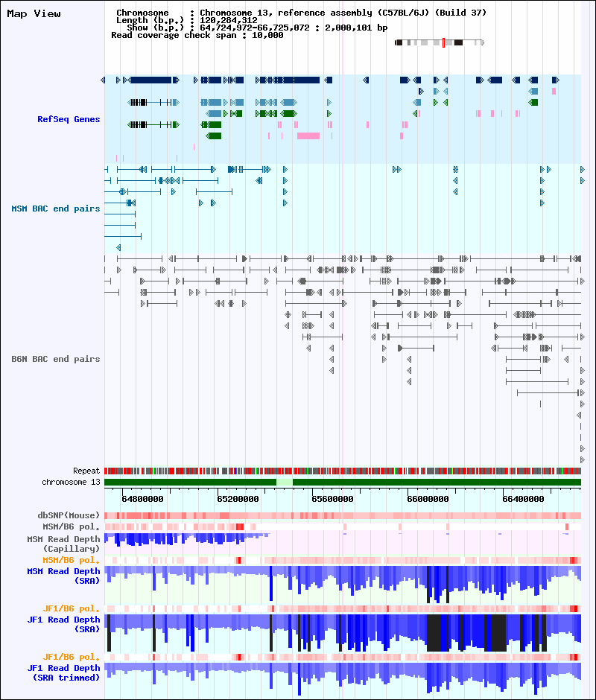Click JF1/B6 pol. label above JF1 Read Depth (SRA)
This screenshot has height=700, width=596.
point(71,608)
